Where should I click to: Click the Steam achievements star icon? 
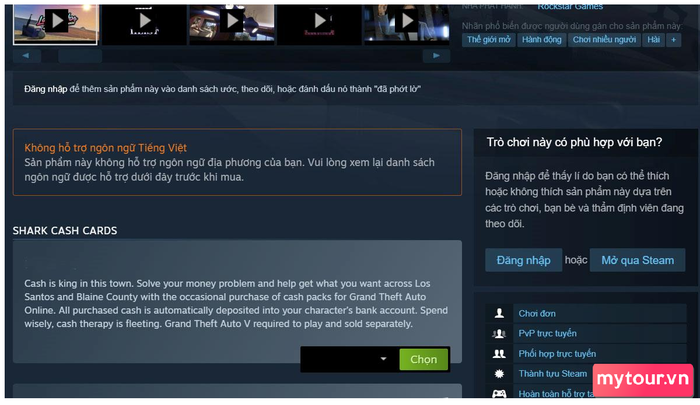(499, 374)
